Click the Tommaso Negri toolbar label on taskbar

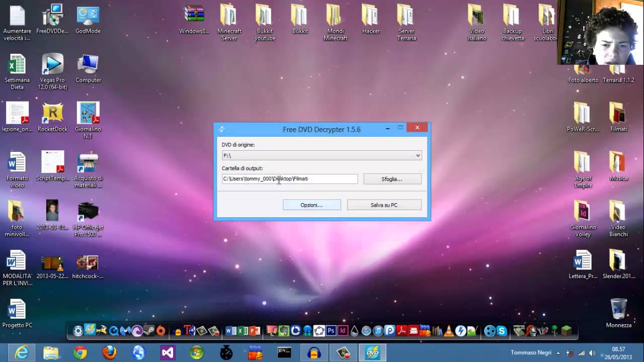(531, 353)
